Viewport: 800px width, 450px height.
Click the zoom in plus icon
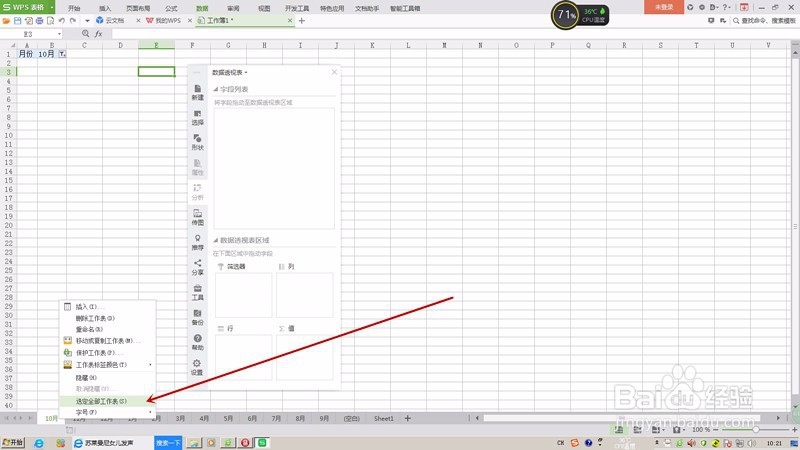click(x=794, y=430)
